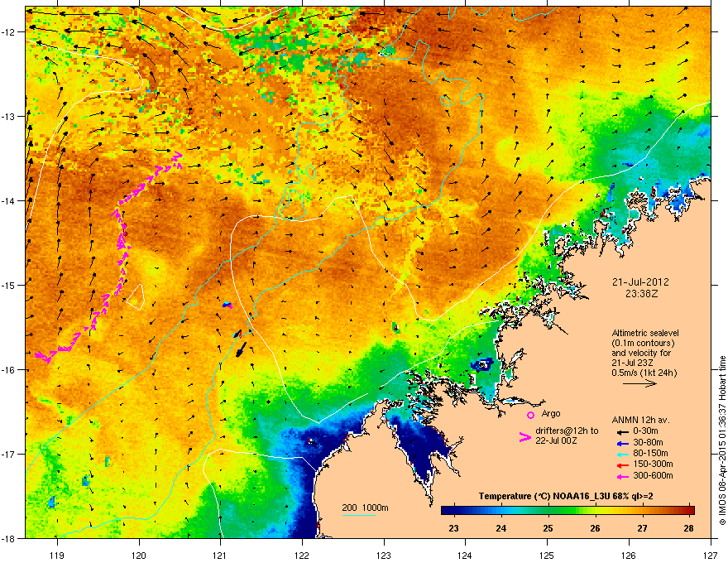Click the '21-Jul-2012' date text
Image resolution: width=728 pixels, height=563 pixels.
click(x=640, y=282)
